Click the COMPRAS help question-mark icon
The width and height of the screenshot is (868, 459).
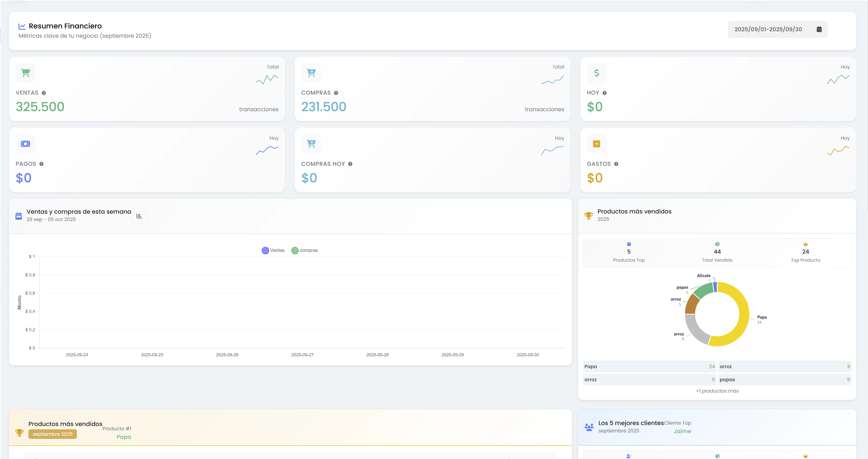tap(336, 93)
